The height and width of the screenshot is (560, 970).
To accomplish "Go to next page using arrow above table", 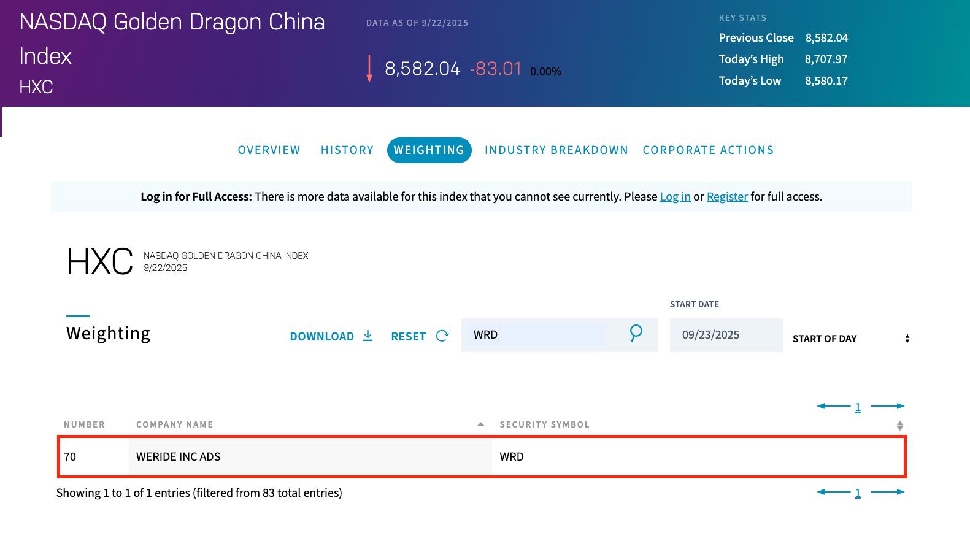I will pyautogui.click(x=888, y=406).
